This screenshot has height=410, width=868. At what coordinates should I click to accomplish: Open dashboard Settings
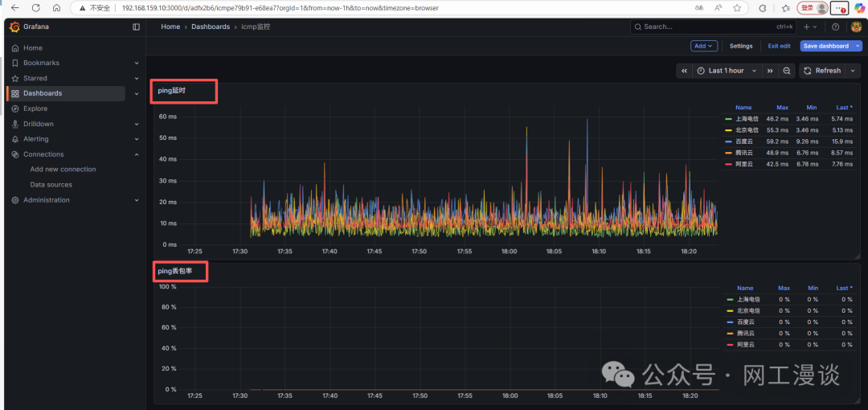click(741, 46)
